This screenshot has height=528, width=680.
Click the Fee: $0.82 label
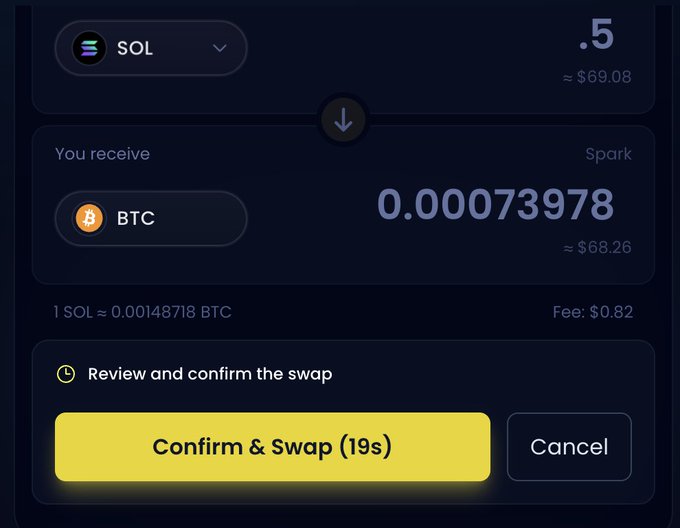point(592,312)
